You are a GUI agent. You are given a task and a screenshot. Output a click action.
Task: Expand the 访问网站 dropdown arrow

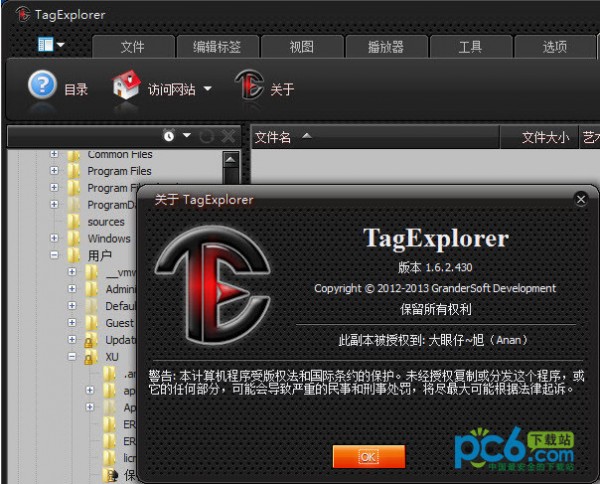207,89
